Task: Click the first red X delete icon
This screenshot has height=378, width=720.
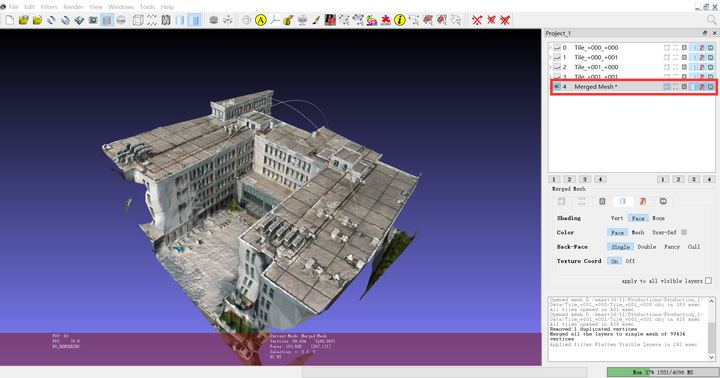Action: 477,20
